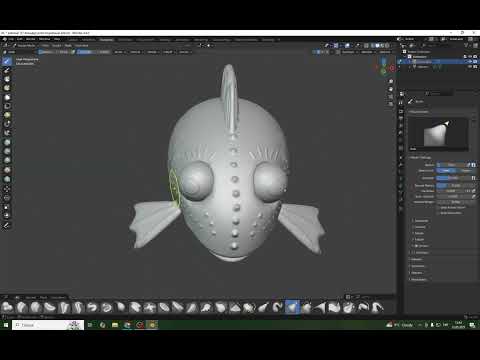480x360 pixels.
Task: Hide the highlighted object via outliner eye icon
Action: (x=469, y=62)
